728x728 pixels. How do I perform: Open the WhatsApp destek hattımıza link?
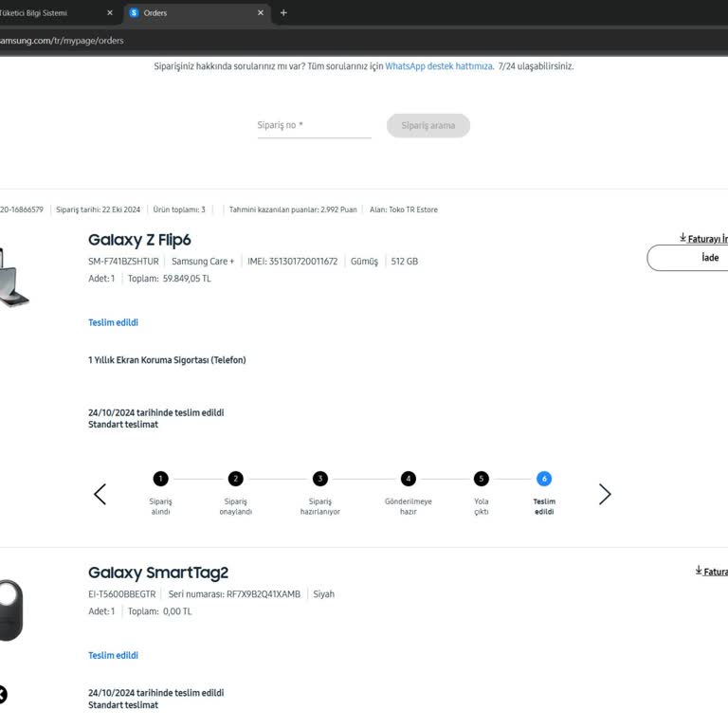coord(439,66)
